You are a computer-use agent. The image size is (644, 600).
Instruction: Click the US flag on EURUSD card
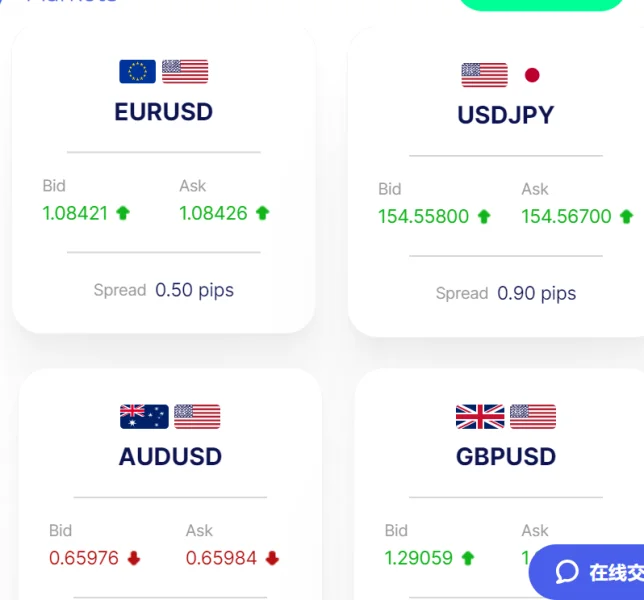185,71
